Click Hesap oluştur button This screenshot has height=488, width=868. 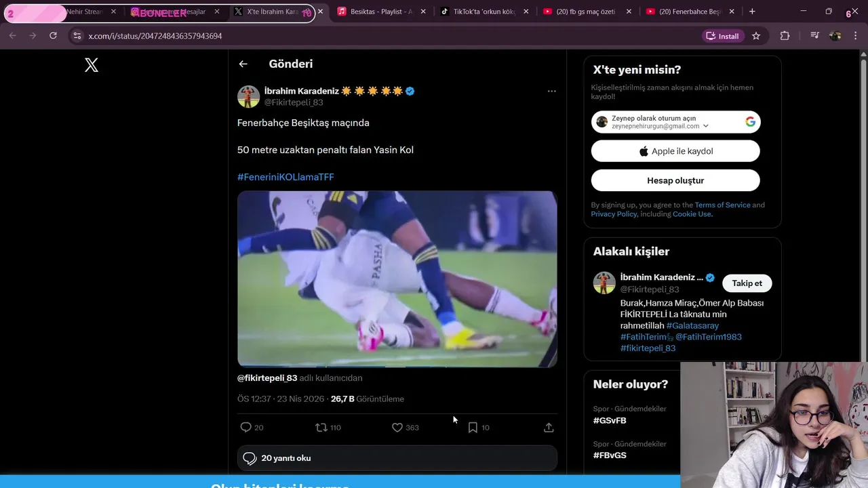[675, 180]
